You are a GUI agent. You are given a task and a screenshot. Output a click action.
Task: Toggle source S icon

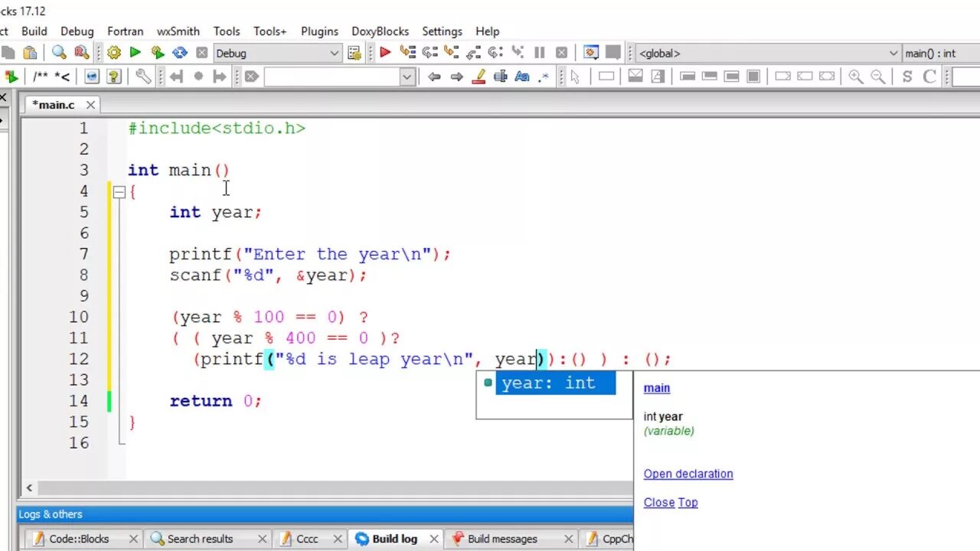point(907,76)
